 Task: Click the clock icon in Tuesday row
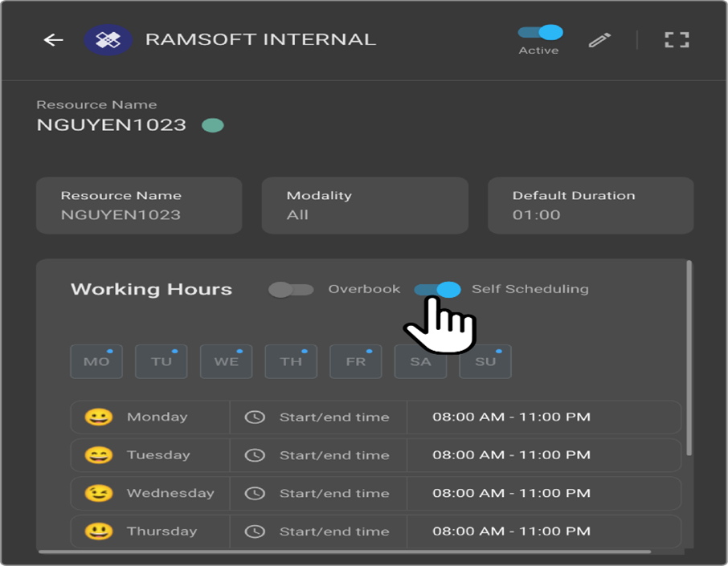[255, 455]
